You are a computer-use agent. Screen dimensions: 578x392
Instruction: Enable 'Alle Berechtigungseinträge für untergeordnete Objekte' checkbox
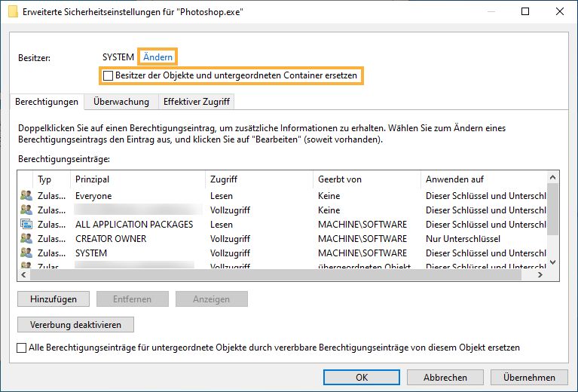[x=21, y=348]
